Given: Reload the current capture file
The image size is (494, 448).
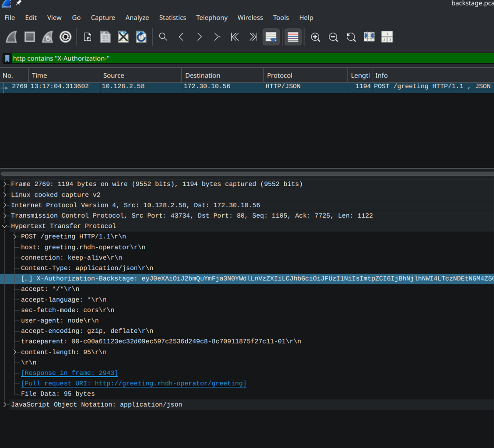Looking at the screenshot, I should (141, 37).
